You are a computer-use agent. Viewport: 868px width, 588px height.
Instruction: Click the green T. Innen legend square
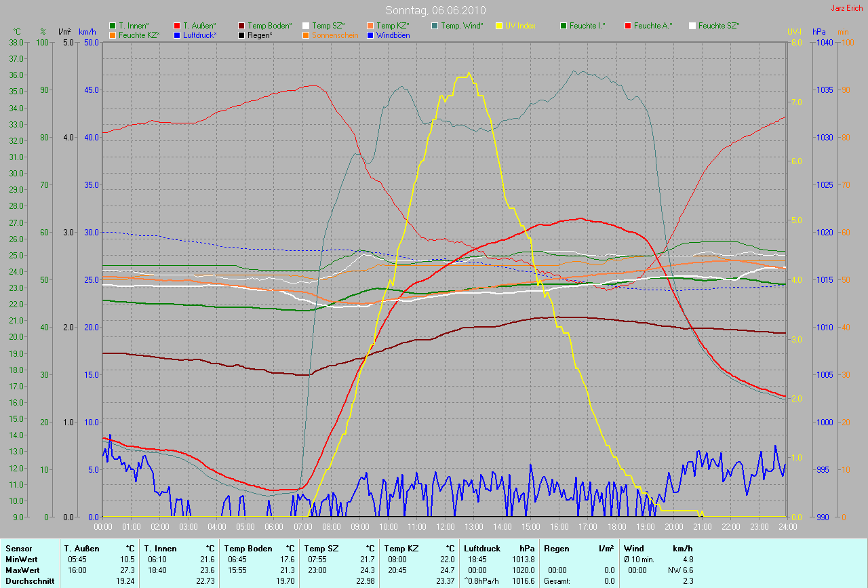113,26
